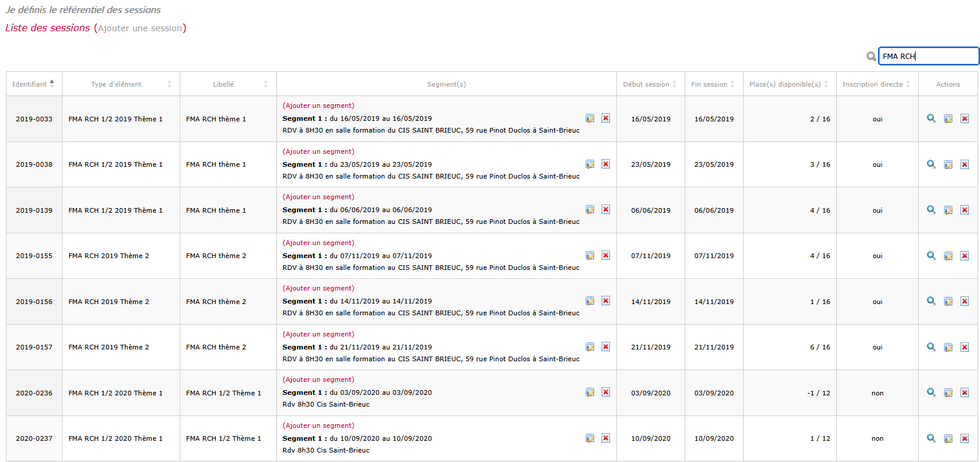Sort table by Inscription directe column
Screen dimensions: 980x462
pyautogui.click(x=877, y=84)
